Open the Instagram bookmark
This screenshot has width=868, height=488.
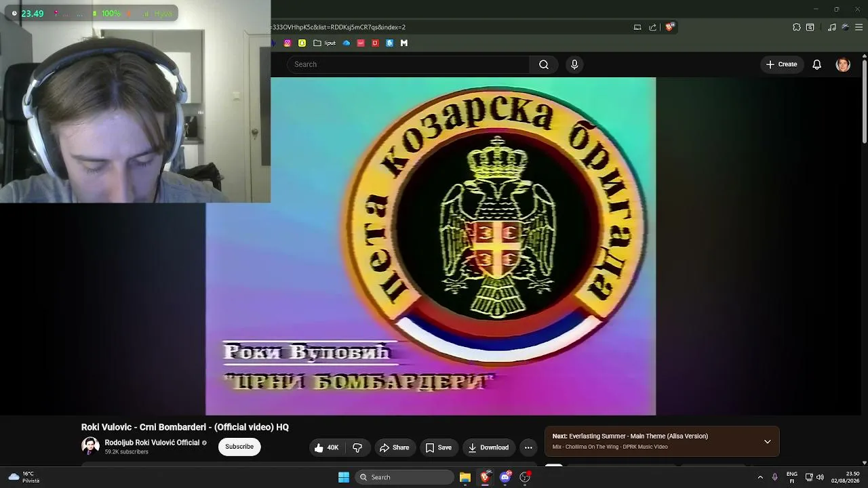click(x=288, y=43)
